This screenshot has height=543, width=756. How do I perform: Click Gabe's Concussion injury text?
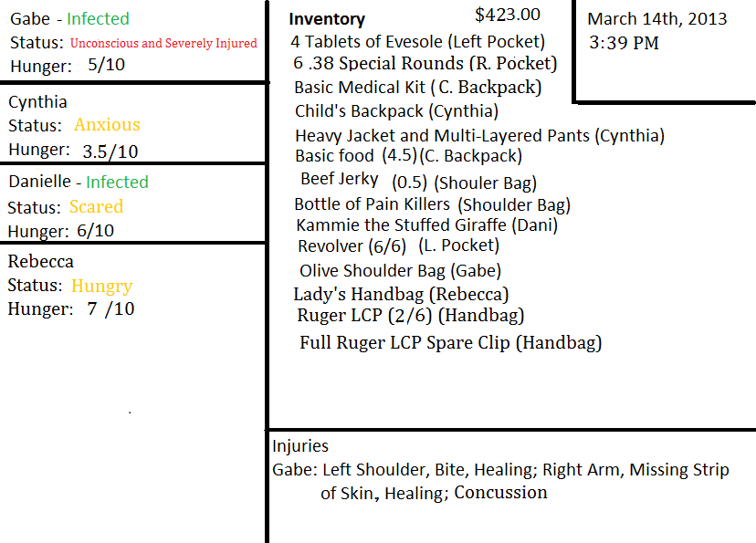tap(500, 493)
